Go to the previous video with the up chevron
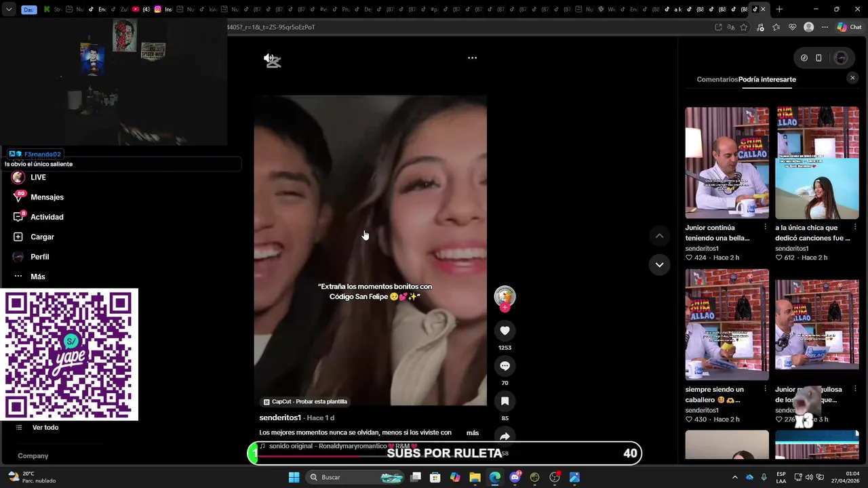This screenshot has width=868, height=488. [x=659, y=236]
